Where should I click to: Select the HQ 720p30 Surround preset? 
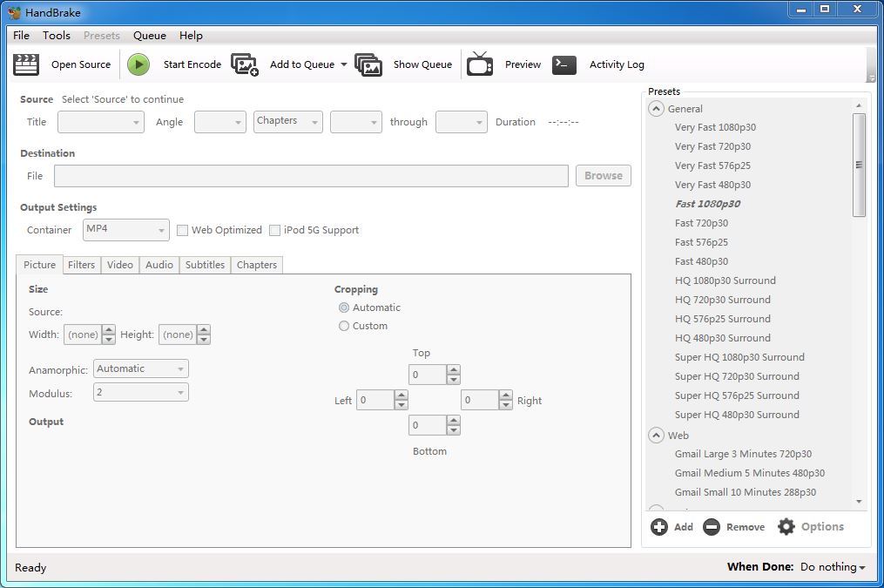723,300
